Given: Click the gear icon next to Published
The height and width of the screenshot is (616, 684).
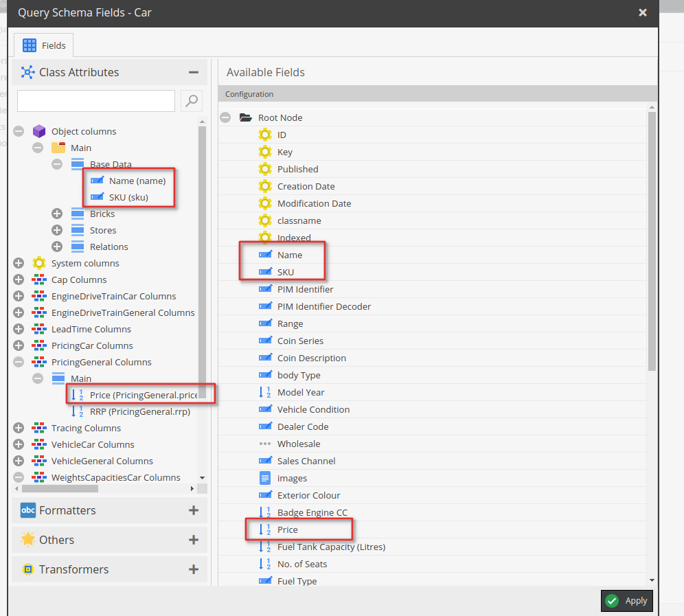Looking at the screenshot, I should pyautogui.click(x=265, y=169).
